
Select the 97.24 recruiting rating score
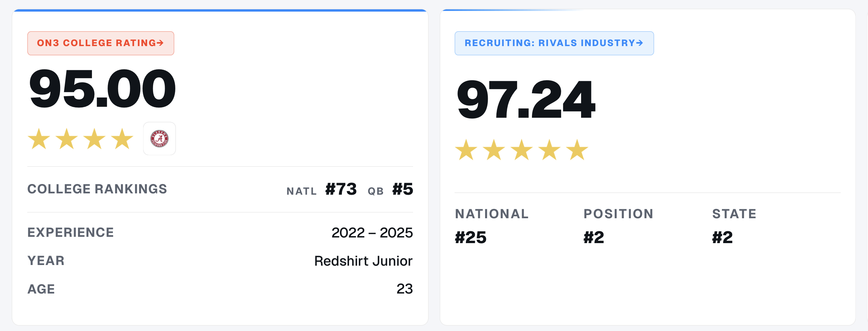[526, 99]
